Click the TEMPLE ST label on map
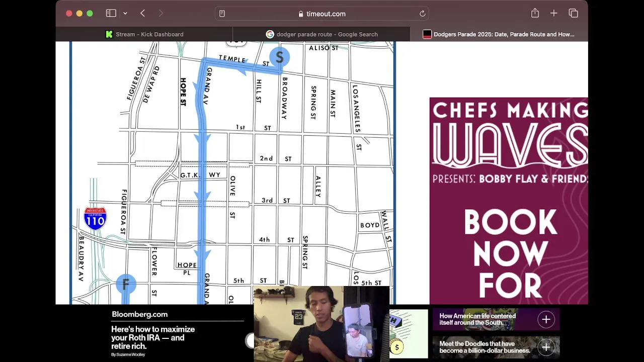This screenshot has height=362, width=644. point(245,60)
